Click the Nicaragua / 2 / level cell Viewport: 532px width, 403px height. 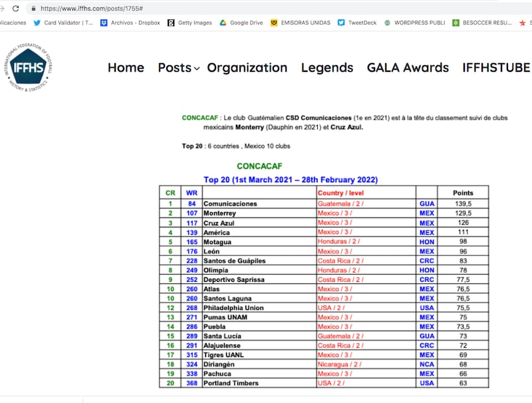366,364
